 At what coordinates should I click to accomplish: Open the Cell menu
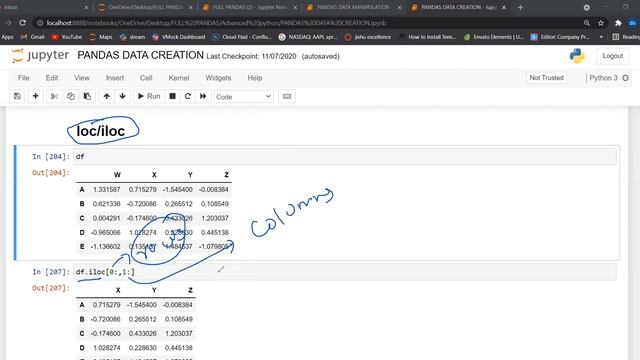click(x=146, y=78)
